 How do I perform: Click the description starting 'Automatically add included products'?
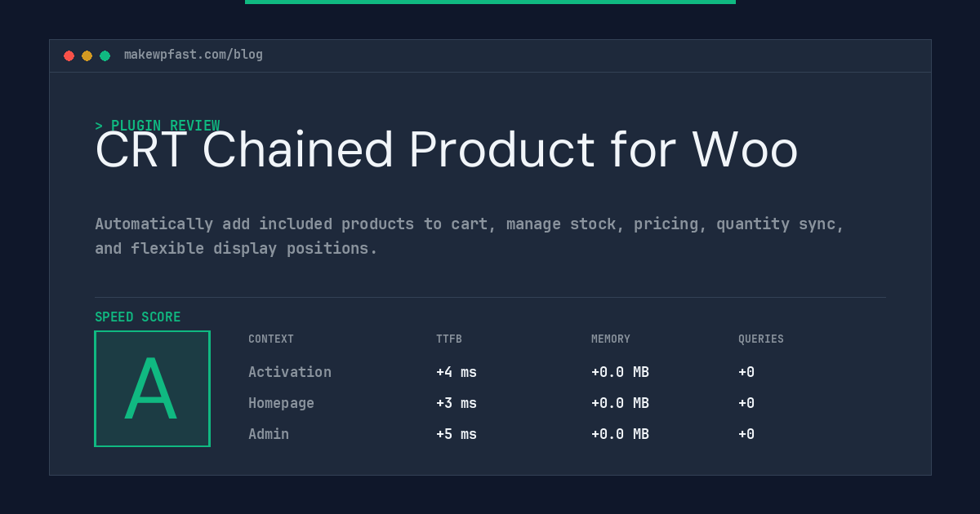470,236
